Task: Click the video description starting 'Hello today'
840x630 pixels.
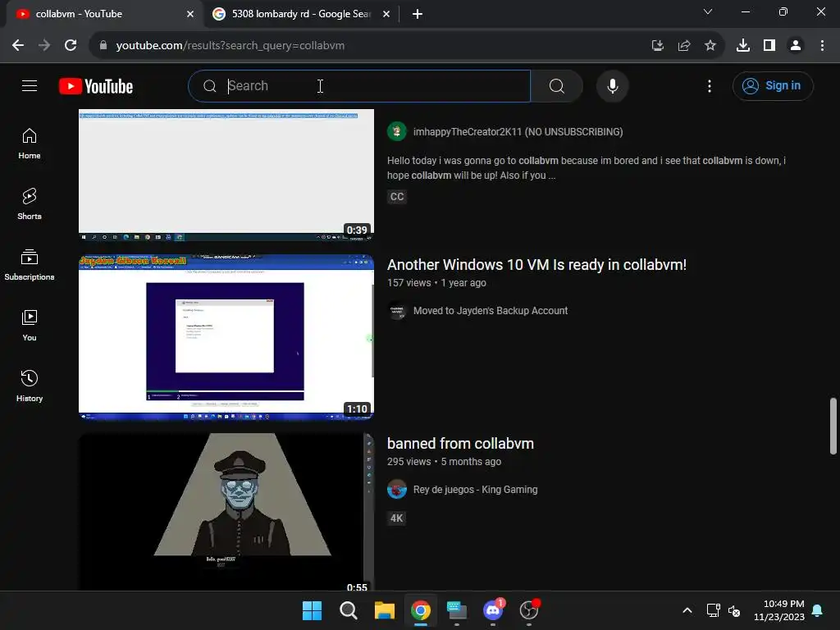Action: (x=587, y=167)
